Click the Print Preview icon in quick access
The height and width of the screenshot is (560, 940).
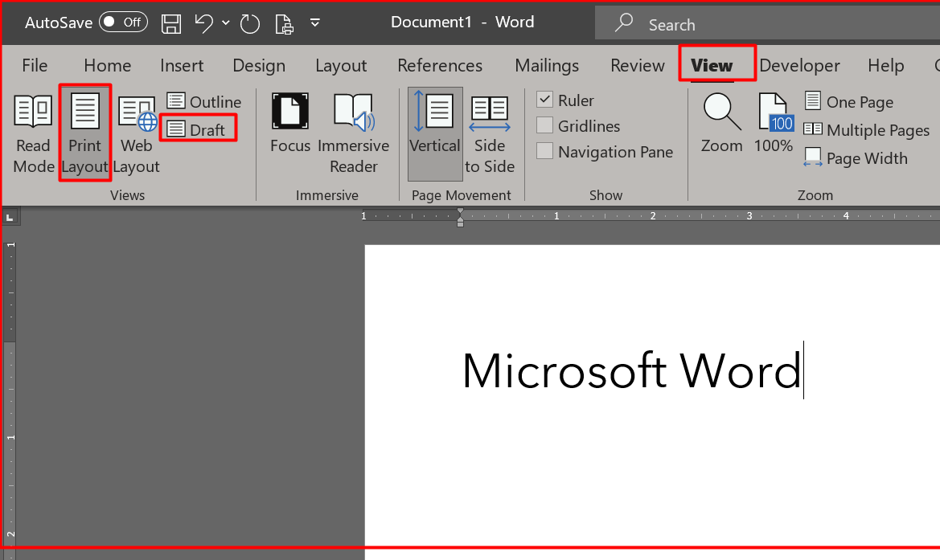coord(284,24)
